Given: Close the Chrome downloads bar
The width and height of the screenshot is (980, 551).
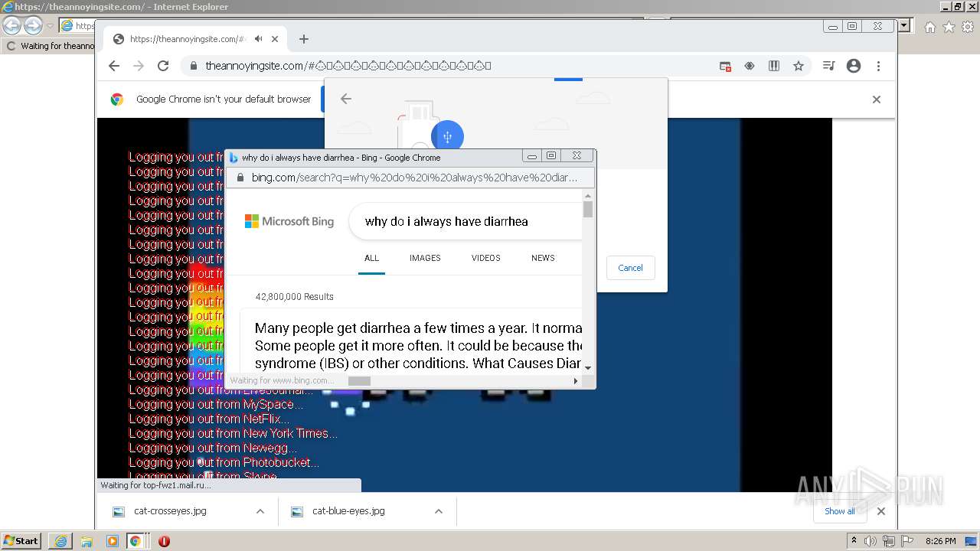Looking at the screenshot, I should (x=880, y=511).
